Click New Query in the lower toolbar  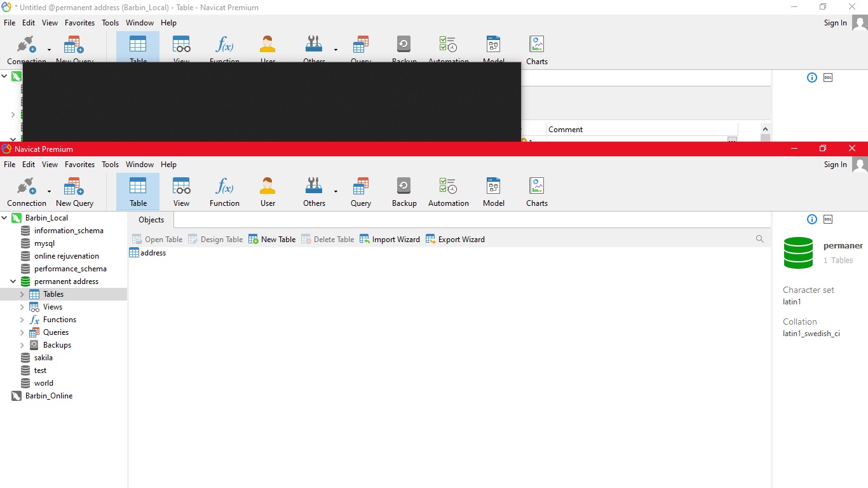click(74, 192)
